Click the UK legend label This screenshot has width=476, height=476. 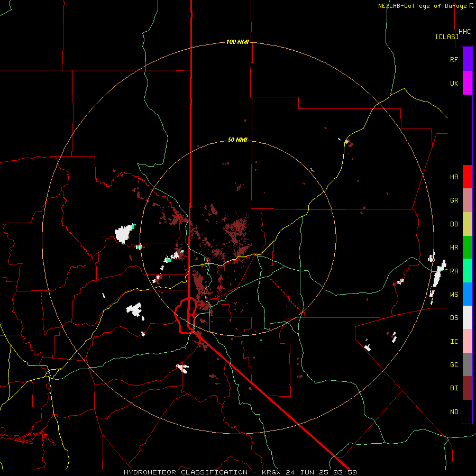(454, 83)
